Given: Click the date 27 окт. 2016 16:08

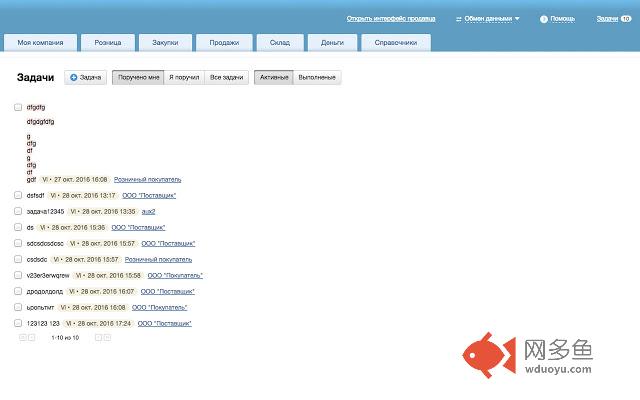Looking at the screenshot, I should [x=80, y=180].
